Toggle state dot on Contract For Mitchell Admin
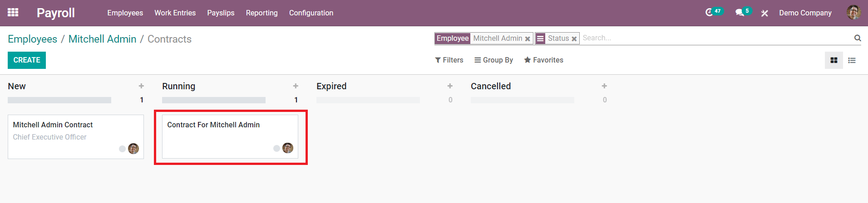Screen dimensions: 868x203 click(x=276, y=148)
